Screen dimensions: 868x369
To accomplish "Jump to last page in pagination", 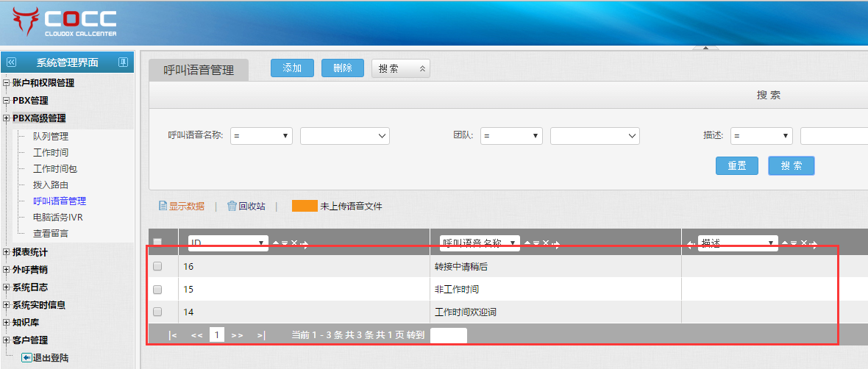I will click(x=261, y=335).
